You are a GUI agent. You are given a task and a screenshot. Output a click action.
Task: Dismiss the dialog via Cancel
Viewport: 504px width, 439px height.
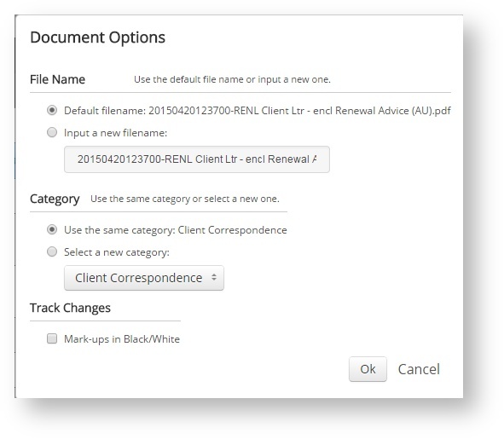(419, 369)
